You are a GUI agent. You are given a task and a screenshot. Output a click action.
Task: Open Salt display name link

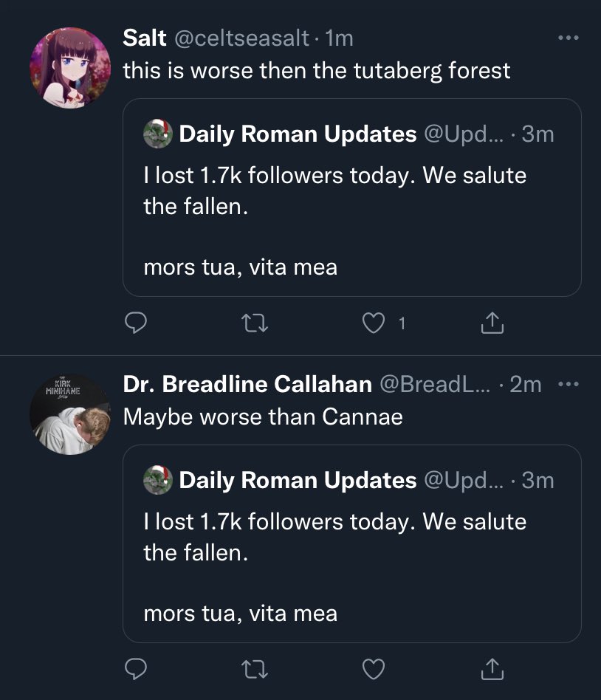(x=145, y=38)
